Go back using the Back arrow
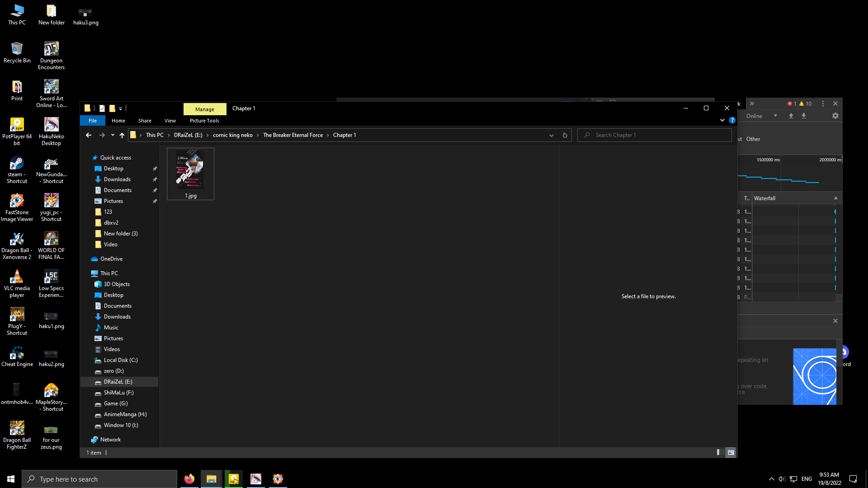This screenshot has width=868, height=488. (x=89, y=135)
